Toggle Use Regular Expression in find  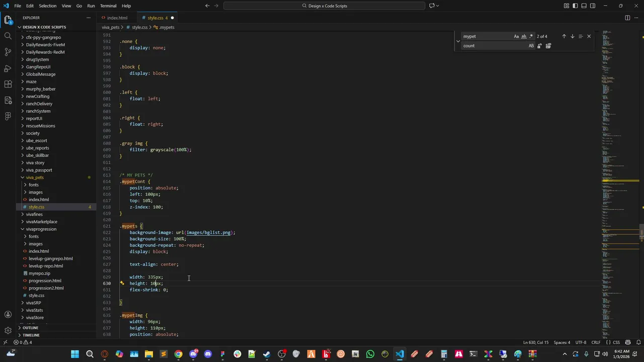[x=531, y=36]
